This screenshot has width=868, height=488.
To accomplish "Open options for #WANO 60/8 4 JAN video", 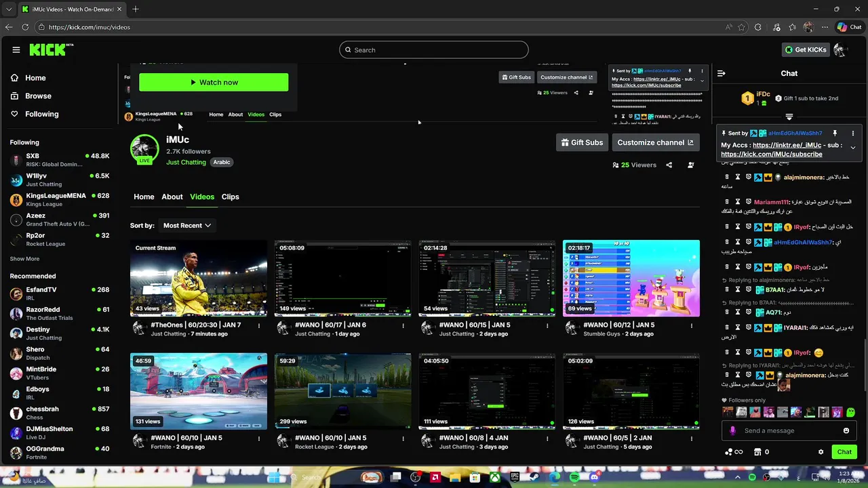I will pyautogui.click(x=547, y=439).
